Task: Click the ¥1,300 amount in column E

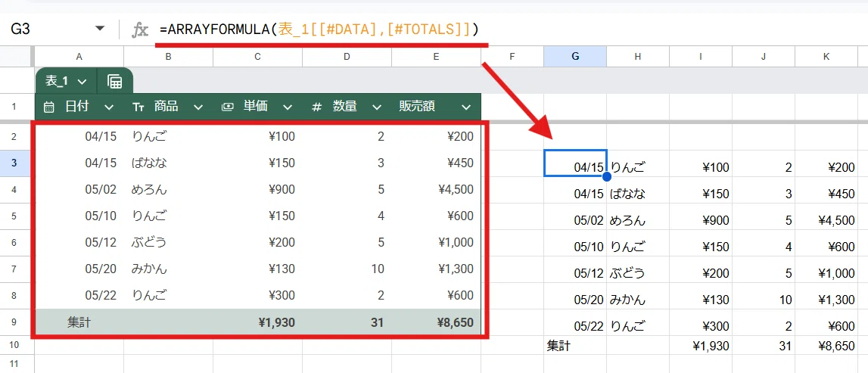Action: [455, 269]
